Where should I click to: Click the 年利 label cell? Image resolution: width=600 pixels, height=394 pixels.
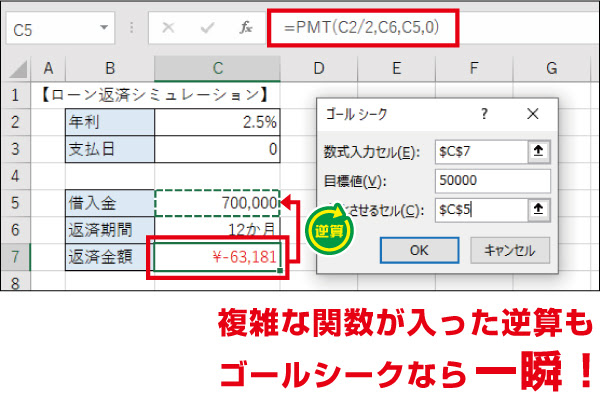pos(110,122)
